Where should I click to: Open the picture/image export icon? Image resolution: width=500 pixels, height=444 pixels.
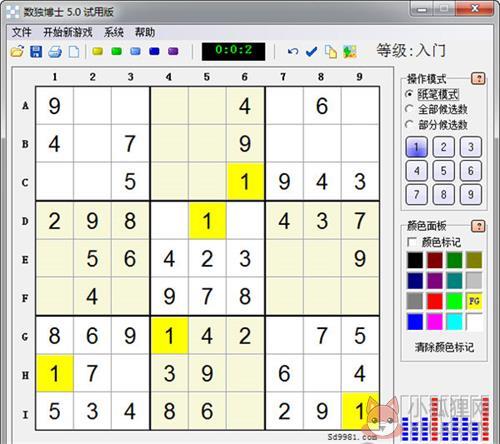pyautogui.click(x=350, y=52)
